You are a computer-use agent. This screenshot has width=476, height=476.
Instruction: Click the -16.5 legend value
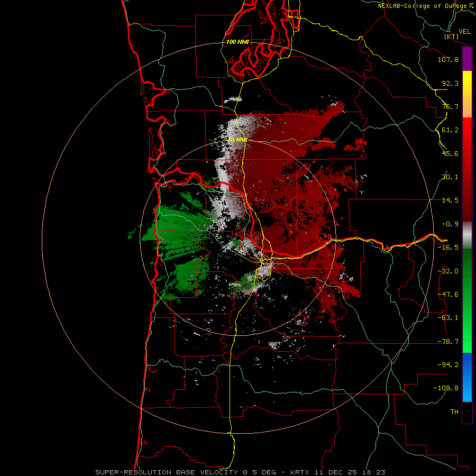point(448,248)
